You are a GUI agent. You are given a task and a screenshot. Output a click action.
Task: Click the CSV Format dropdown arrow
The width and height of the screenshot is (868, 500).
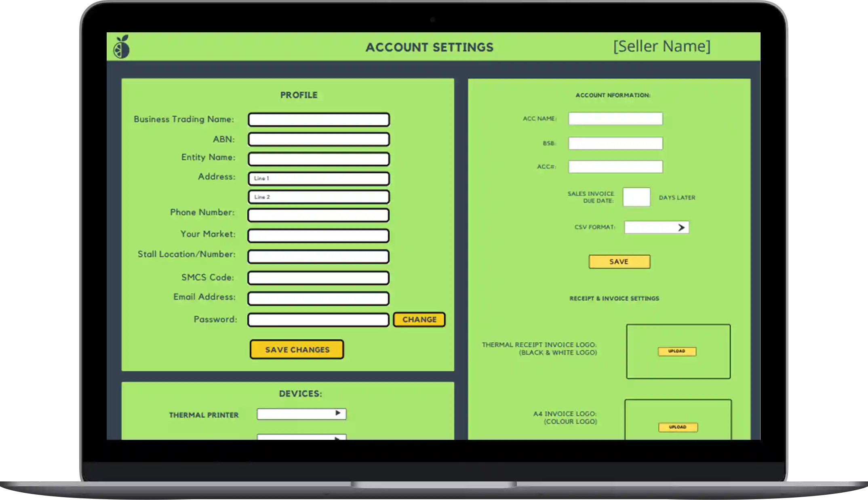[x=681, y=227]
